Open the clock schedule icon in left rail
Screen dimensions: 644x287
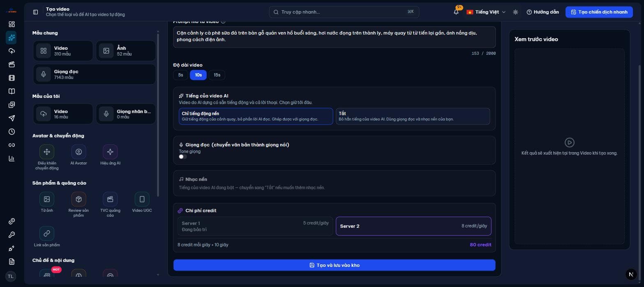click(11, 132)
